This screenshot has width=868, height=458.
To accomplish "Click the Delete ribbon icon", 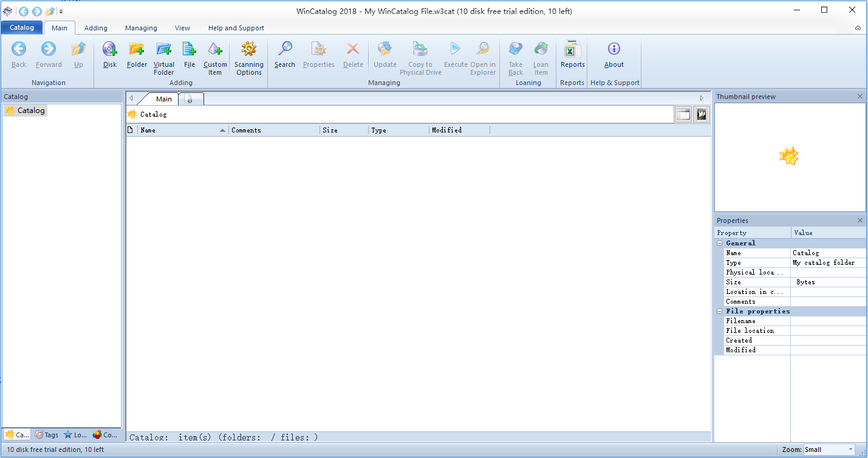I will point(353,49).
